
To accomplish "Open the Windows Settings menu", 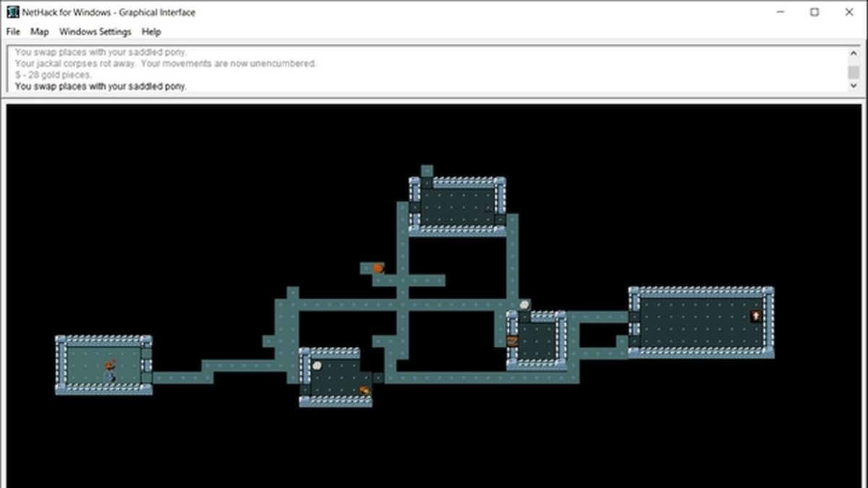I will click(95, 32).
